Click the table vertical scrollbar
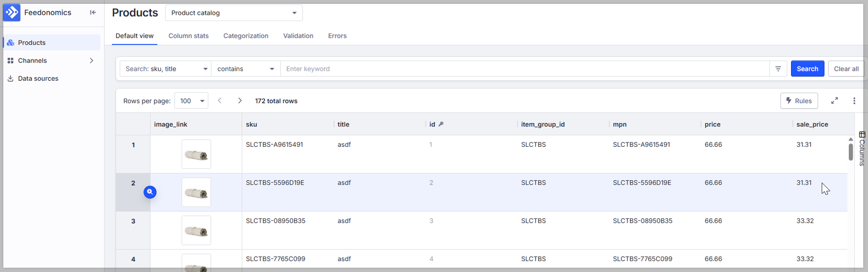 [x=851, y=152]
